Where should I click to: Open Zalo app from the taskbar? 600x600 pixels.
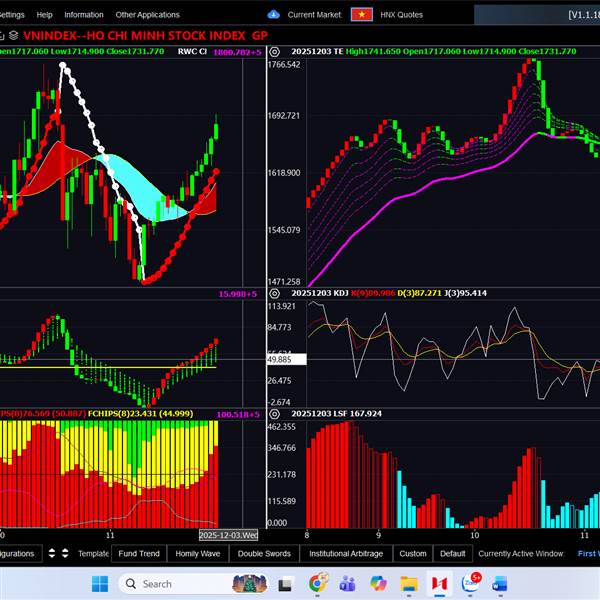pos(470,583)
